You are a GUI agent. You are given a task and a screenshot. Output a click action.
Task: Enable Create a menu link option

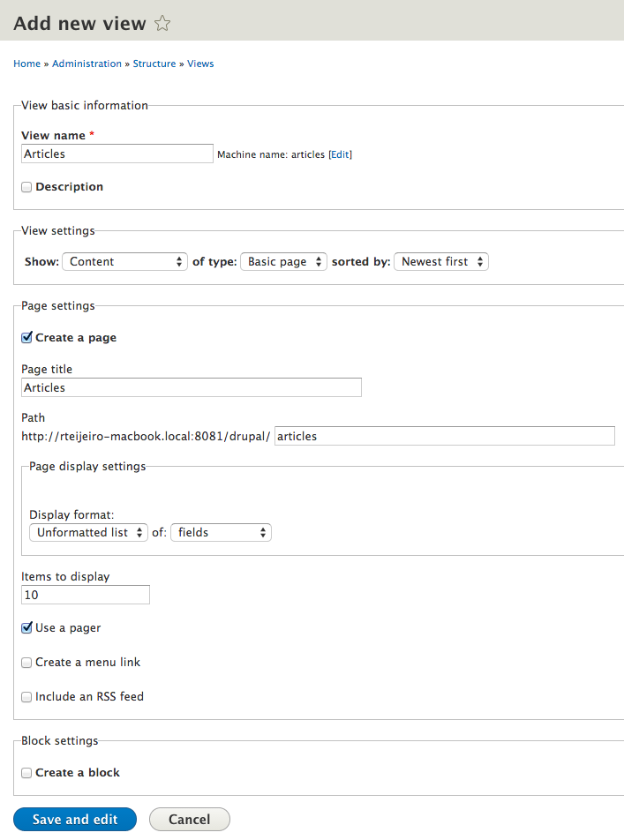26,663
